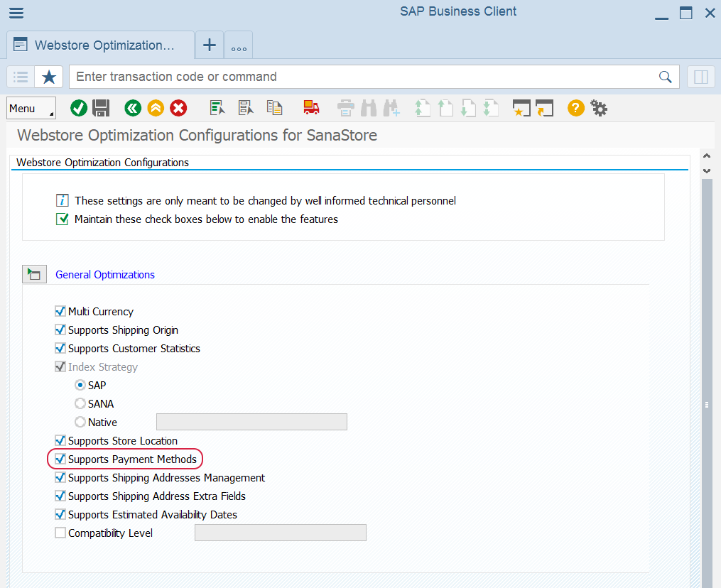Toggle Supports Shipping Addresses Management checkbox
The width and height of the screenshot is (721, 588).
click(x=60, y=477)
